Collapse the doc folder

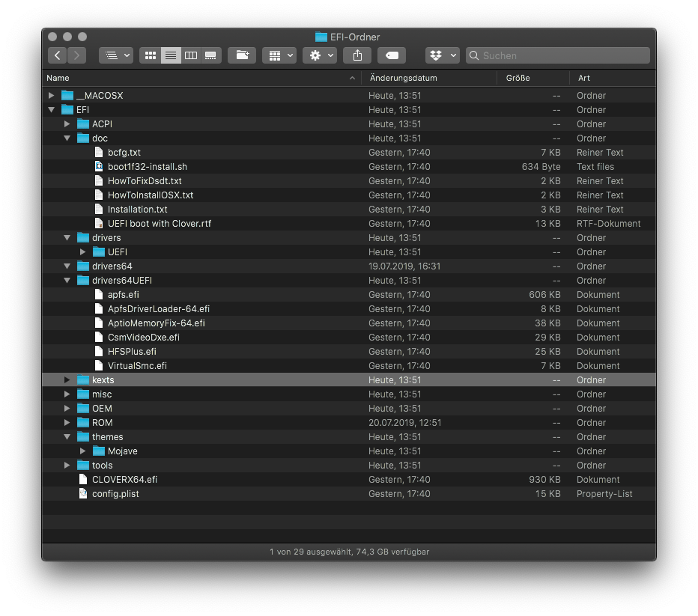click(67, 138)
